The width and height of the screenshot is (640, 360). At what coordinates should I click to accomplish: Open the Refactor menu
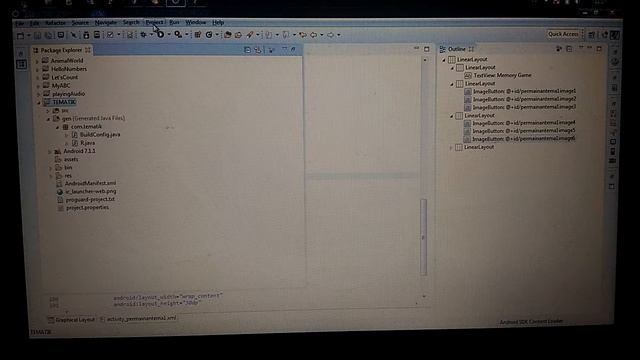55,23
